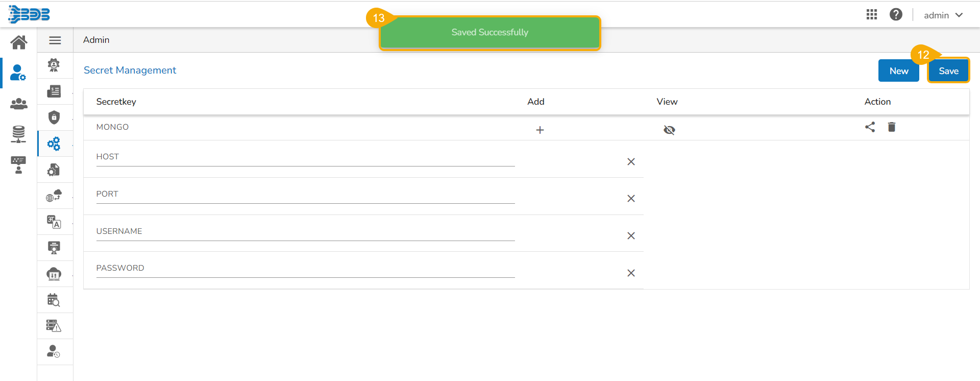Delete the MONGO secret key
The image size is (980, 381).
tap(892, 127)
